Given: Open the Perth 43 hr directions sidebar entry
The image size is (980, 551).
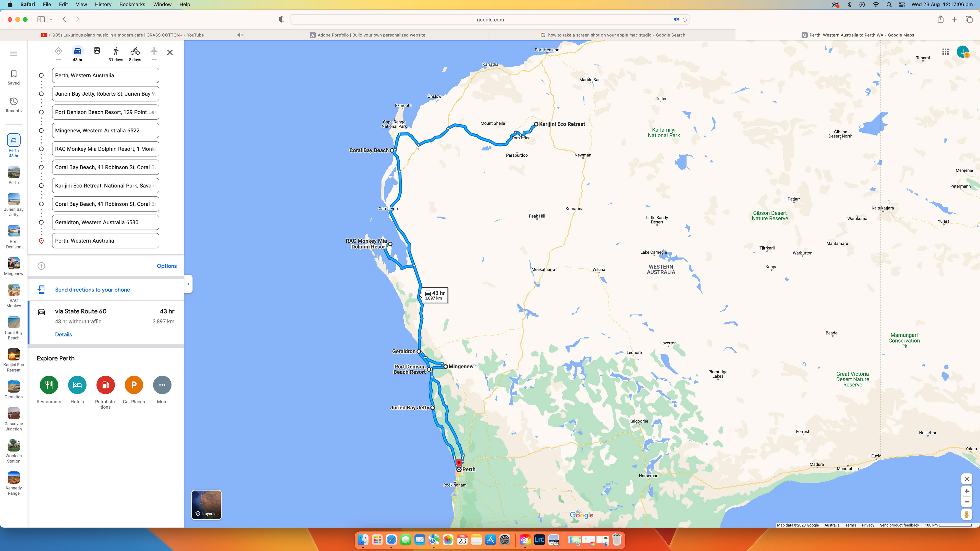Looking at the screenshot, I should (x=14, y=146).
